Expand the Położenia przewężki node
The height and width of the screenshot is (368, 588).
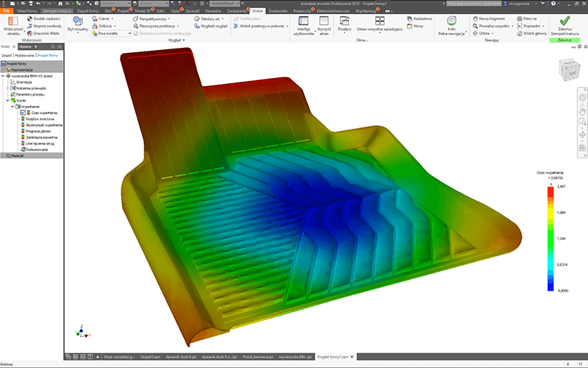tap(8, 88)
